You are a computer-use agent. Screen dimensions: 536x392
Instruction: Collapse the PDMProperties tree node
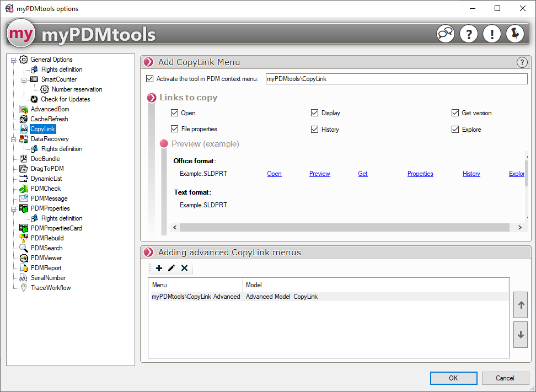click(x=14, y=208)
